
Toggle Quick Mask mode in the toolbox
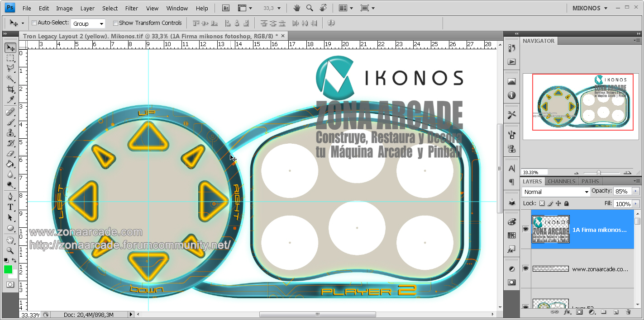10,285
